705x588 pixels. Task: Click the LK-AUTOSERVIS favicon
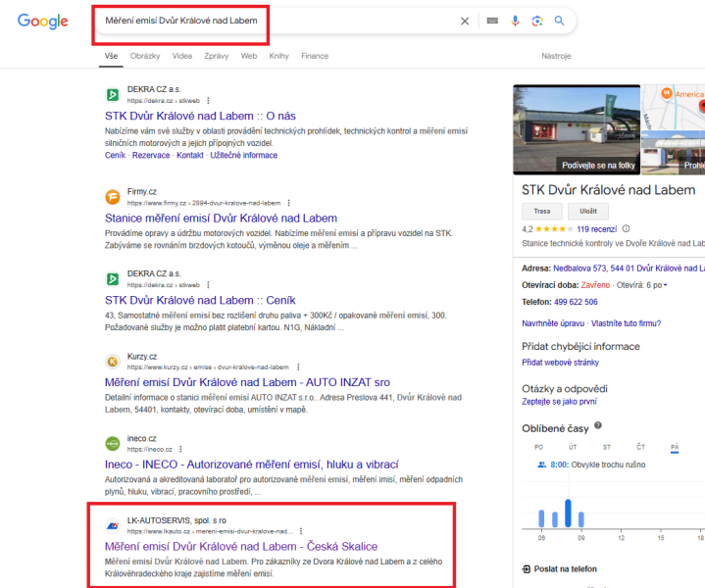[113, 525]
